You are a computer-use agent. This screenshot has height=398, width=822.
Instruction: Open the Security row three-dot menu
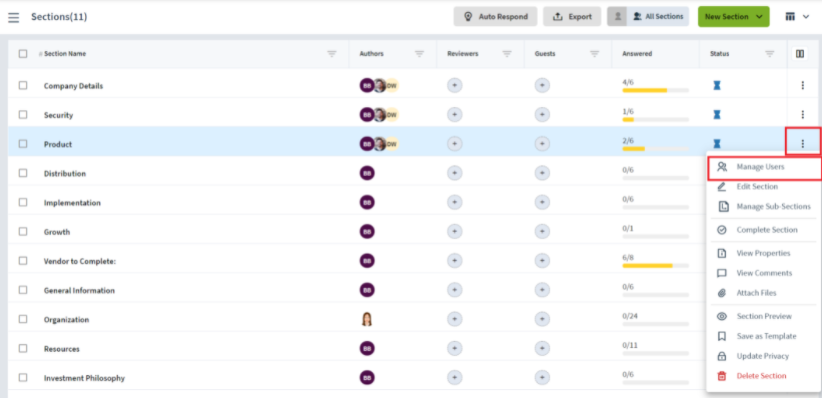click(803, 114)
